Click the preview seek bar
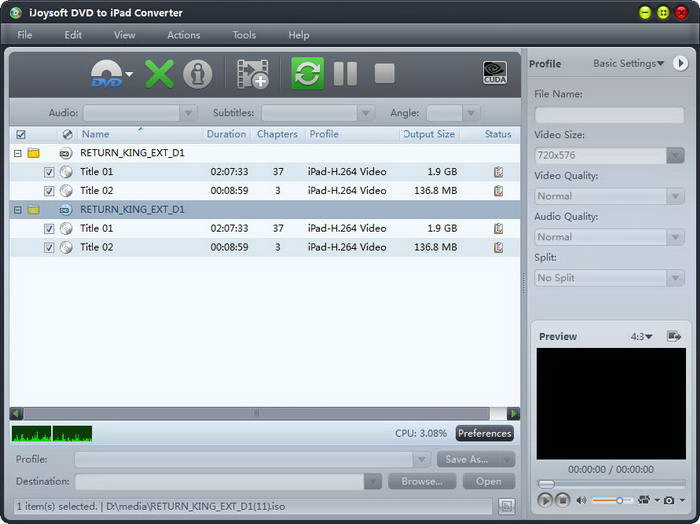The width and height of the screenshot is (700, 524). [611, 483]
